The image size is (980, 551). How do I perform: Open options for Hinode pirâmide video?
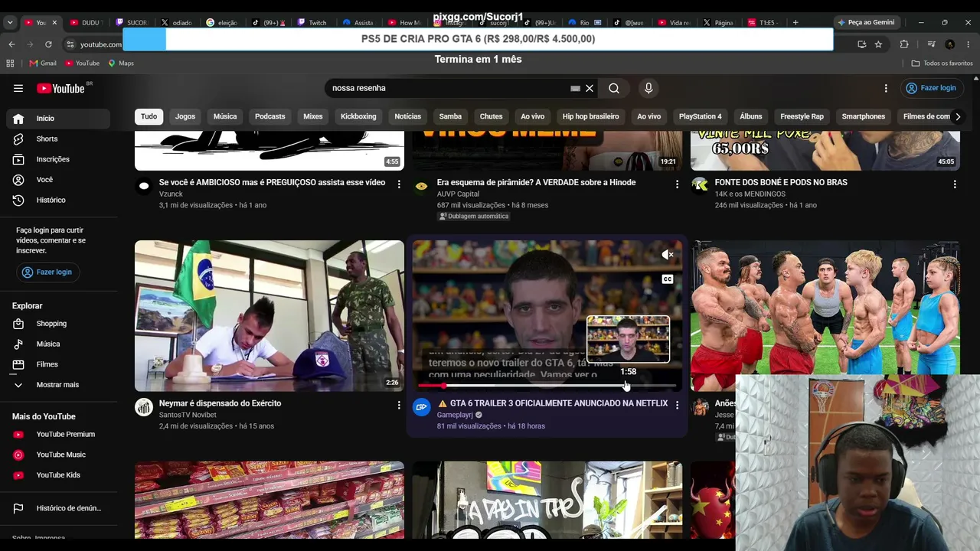point(677,184)
